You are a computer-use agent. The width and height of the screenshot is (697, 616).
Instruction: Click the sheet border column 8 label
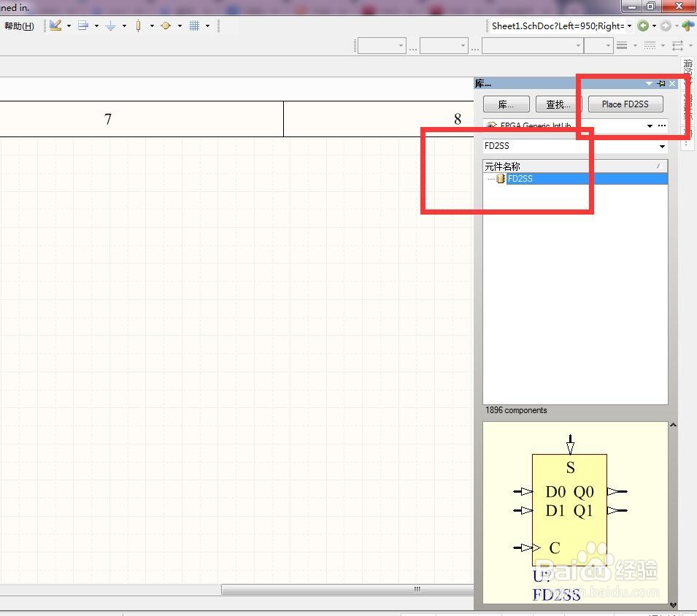click(458, 119)
